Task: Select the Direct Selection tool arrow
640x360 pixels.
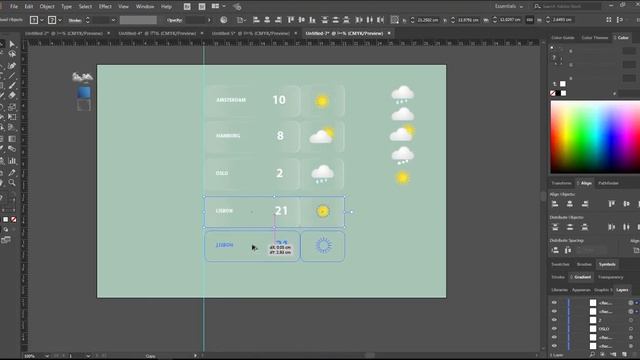Action: [12, 44]
